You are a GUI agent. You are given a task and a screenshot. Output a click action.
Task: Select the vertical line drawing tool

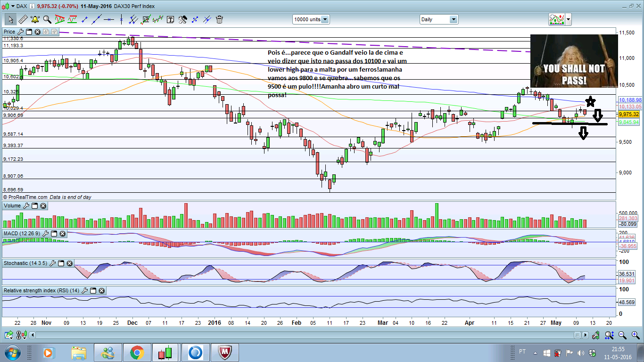coord(121,19)
